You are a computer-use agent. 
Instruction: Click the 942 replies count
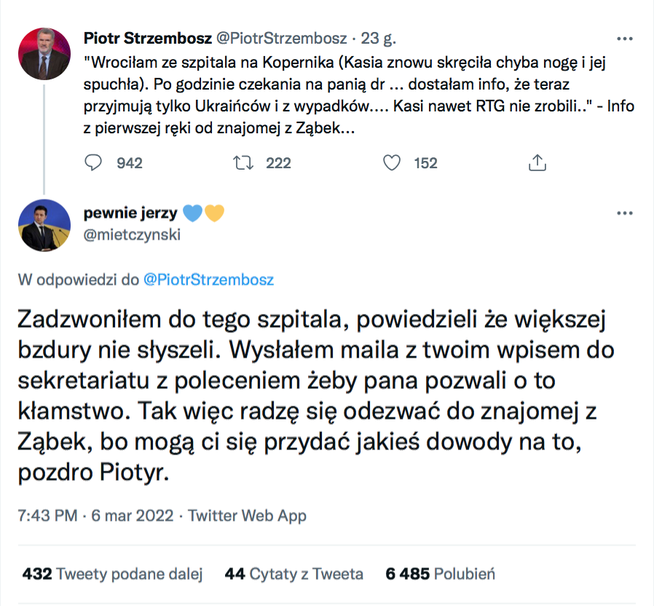[130, 163]
